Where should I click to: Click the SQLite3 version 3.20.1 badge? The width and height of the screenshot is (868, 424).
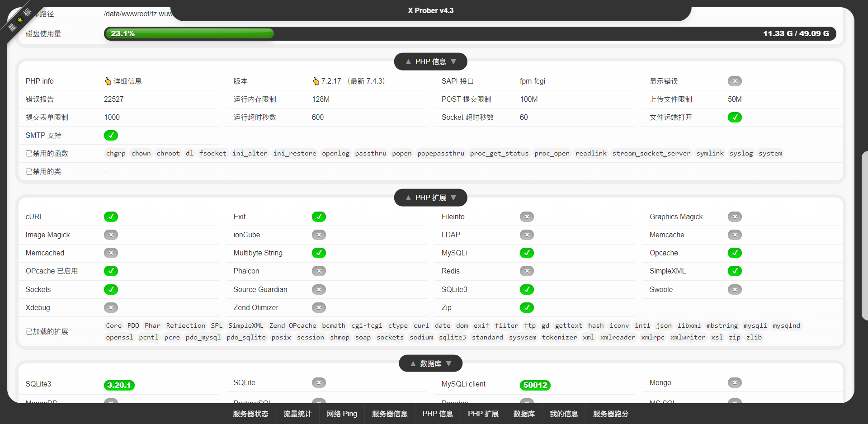pos(119,385)
